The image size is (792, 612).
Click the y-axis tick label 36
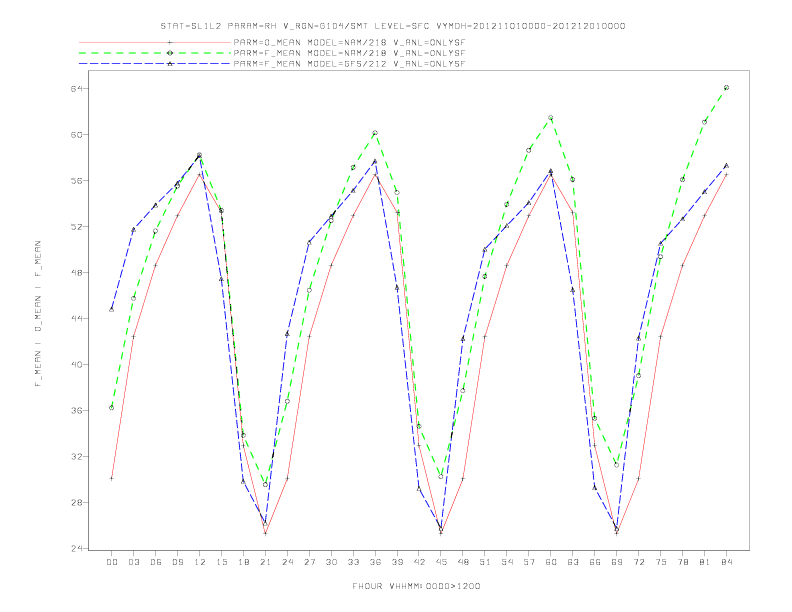point(77,411)
